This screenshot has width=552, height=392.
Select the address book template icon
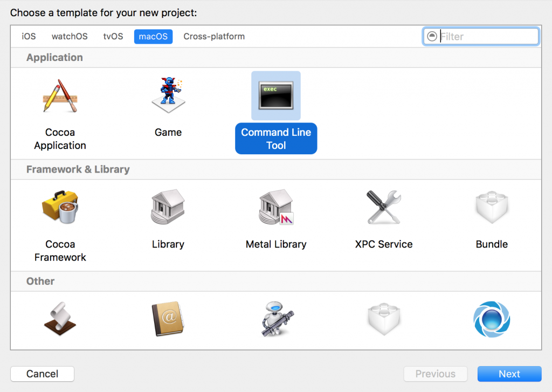point(168,319)
